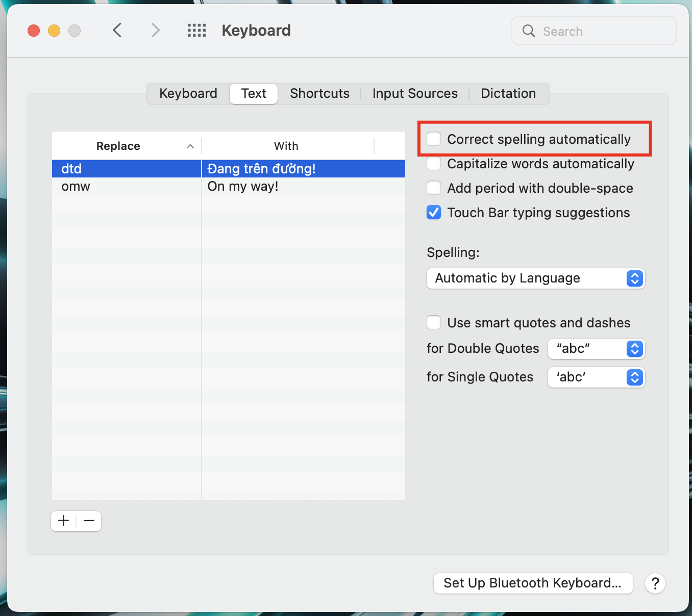Open help with the question mark
Viewport: 692px width, 616px height.
pos(655,583)
